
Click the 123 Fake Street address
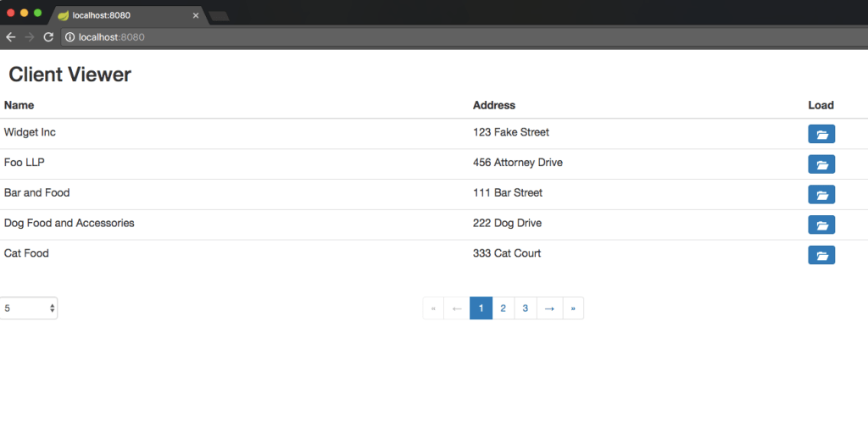[x=511, y=132]
